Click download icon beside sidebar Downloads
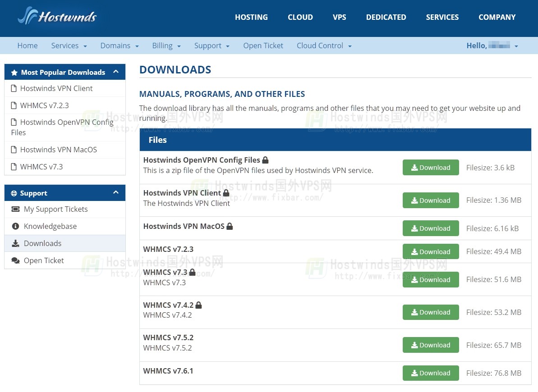Screen dimensions: 538x392 (15, 243)
